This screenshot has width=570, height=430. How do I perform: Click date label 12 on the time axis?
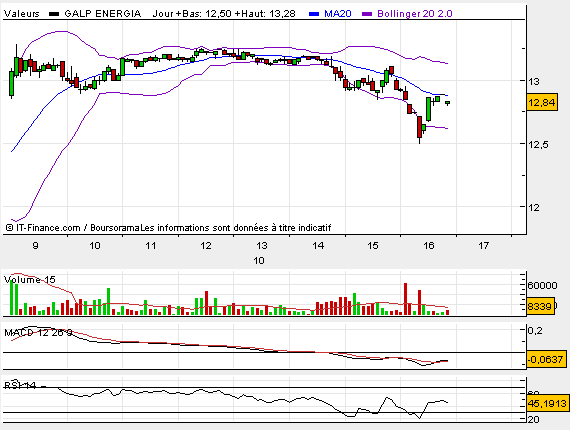point(206,246)
